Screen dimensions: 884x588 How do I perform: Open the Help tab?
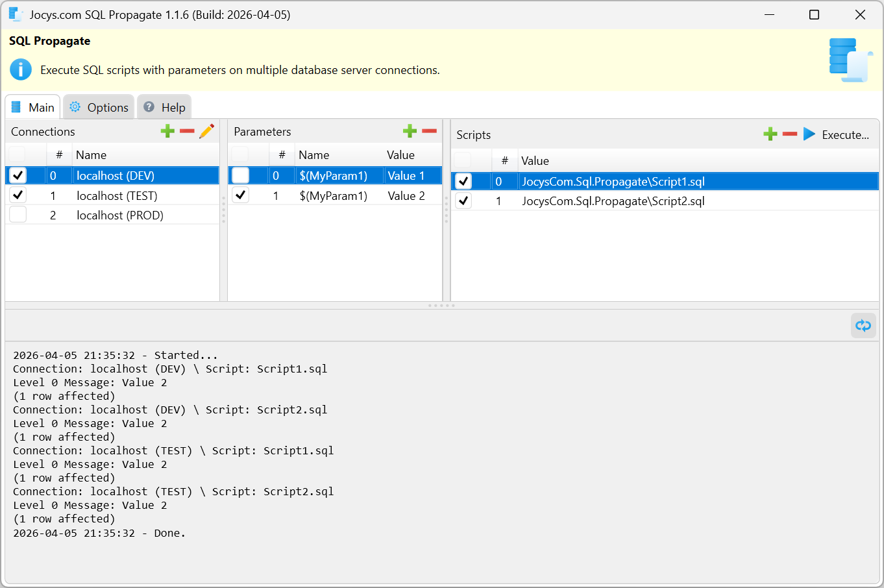tap(164, 107)
